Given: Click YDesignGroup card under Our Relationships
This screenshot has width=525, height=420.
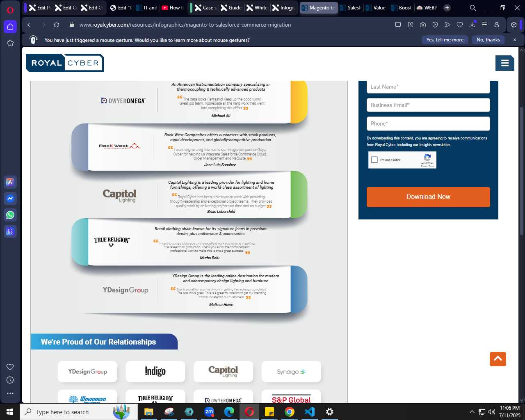Looking at the screenshot, I should click(87, 372).
